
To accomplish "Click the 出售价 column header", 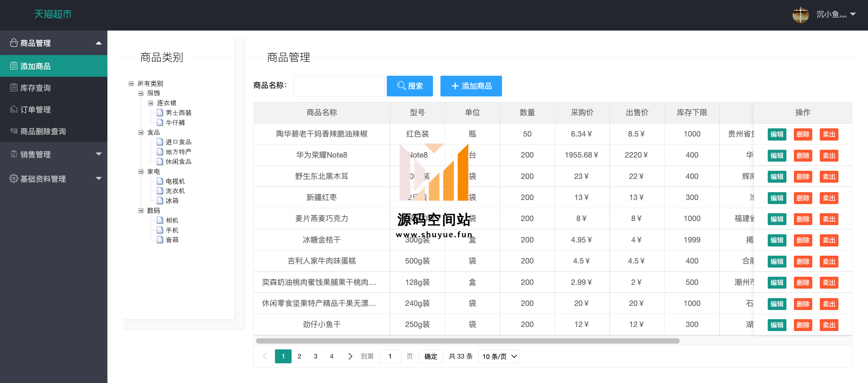I will 637,112.
